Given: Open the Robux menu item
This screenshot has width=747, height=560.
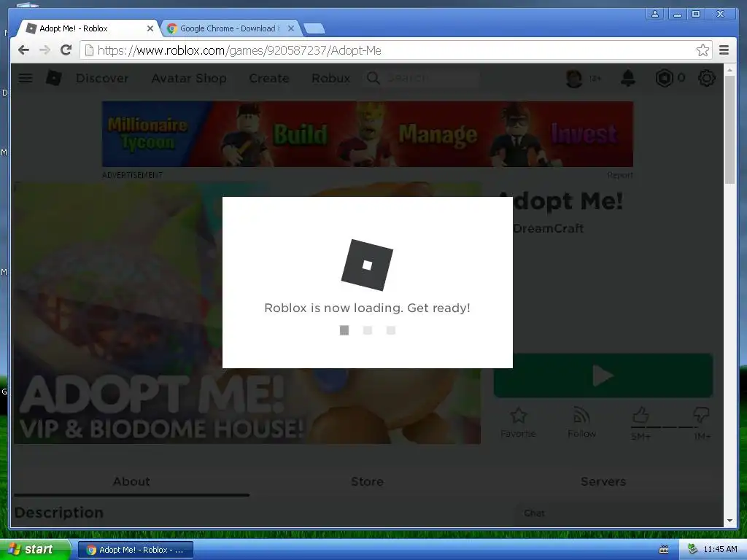Looking at the screenshot, I should click(330, 78).
